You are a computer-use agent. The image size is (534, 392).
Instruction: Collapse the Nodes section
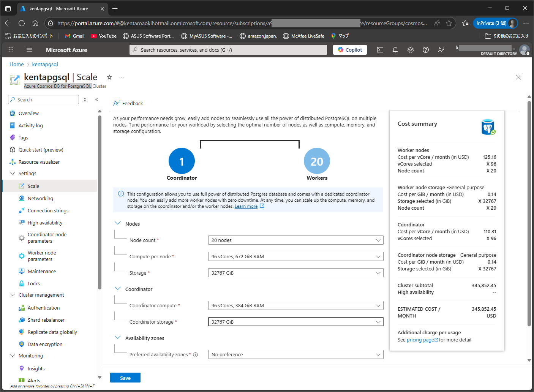pos(118,223)
